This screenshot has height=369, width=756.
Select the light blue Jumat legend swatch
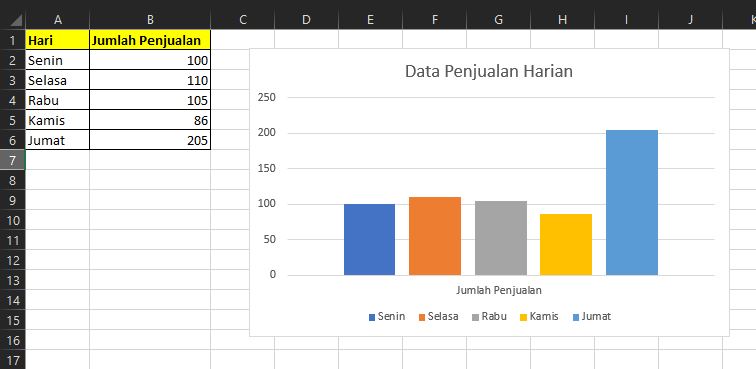[576, 317]
